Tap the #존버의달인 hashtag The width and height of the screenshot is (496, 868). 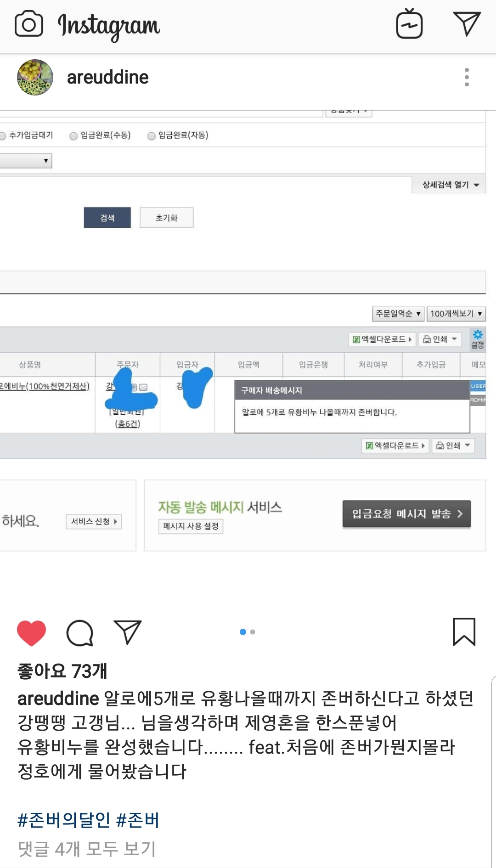(x=64, y=820)
